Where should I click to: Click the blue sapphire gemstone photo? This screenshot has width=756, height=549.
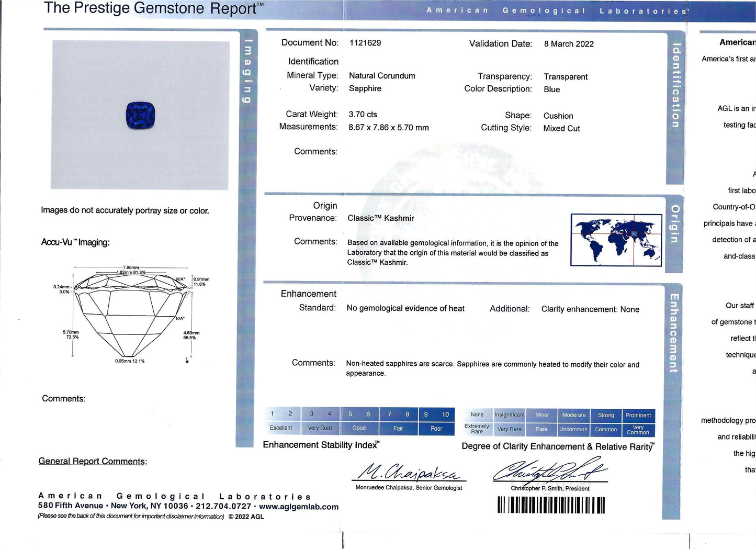(x=140, y=116)
